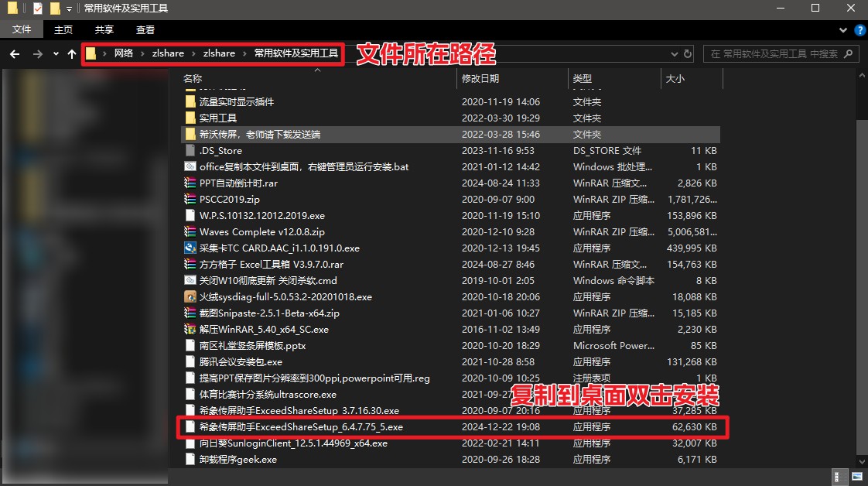Go forward with the right arrow button

[37, 53]
